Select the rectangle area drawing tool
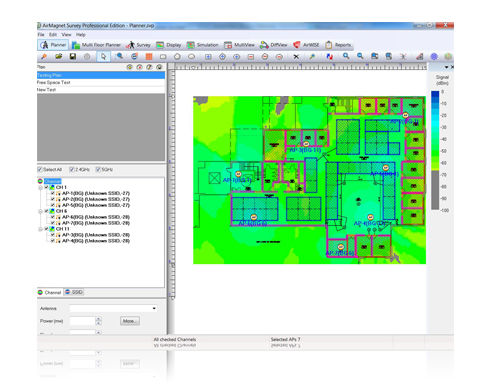This screenshot has width=488, height=385. coord(163,57)
